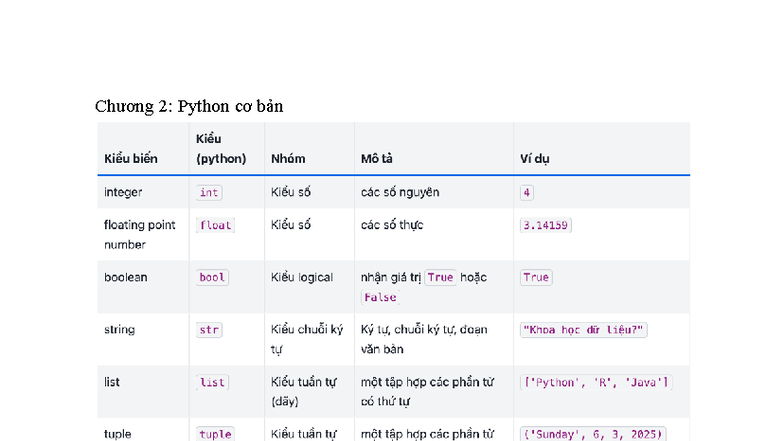The height and width of the screenshot is (441, 784).
Task: Click the 'tuple' code tag in the python column
Action: pyautogui.click(x=215, y=434)
